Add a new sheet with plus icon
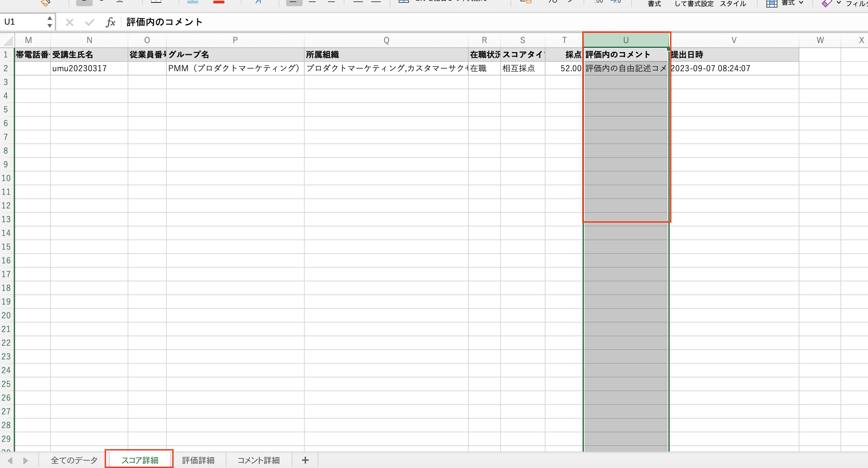Viewport: 868px width, 468px height. [305, 460]
